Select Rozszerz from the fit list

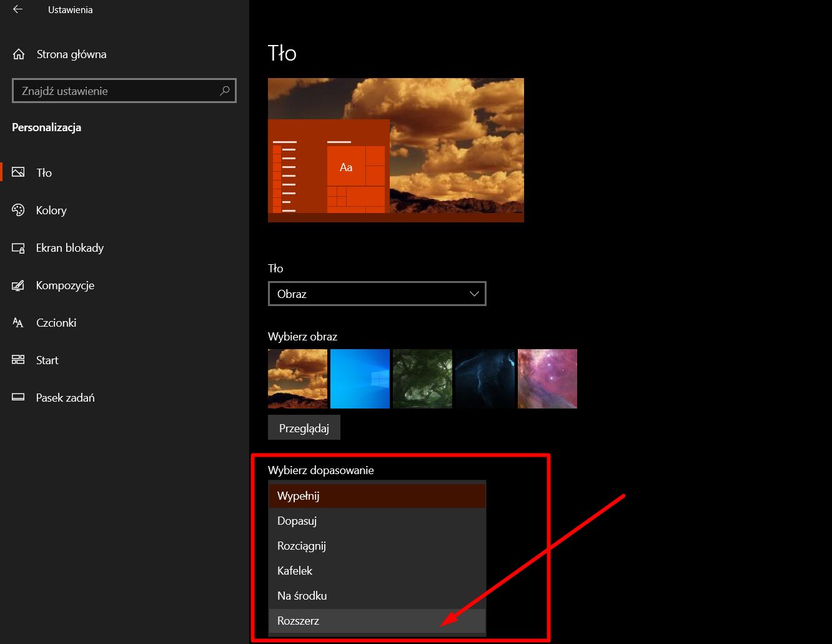(377, 621)
